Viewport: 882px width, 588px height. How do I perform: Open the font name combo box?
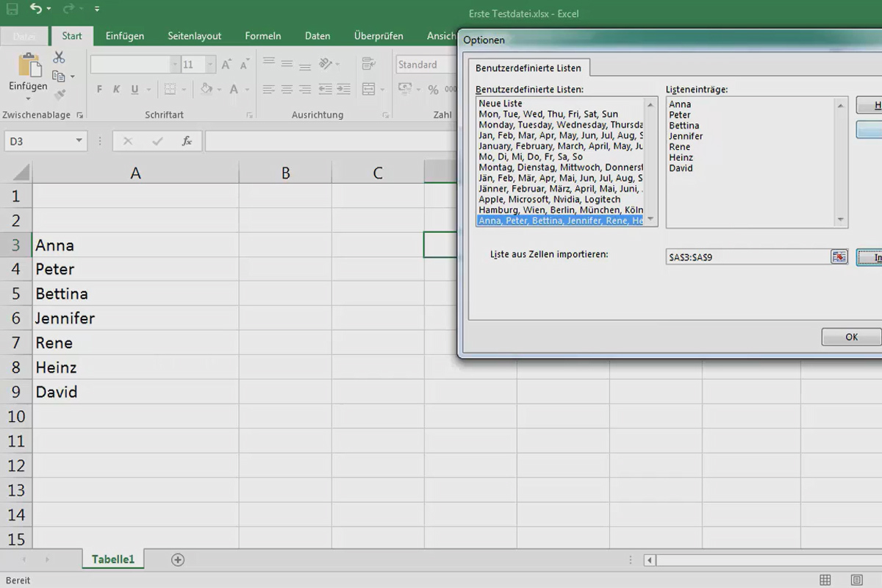[x=135, y=65]
